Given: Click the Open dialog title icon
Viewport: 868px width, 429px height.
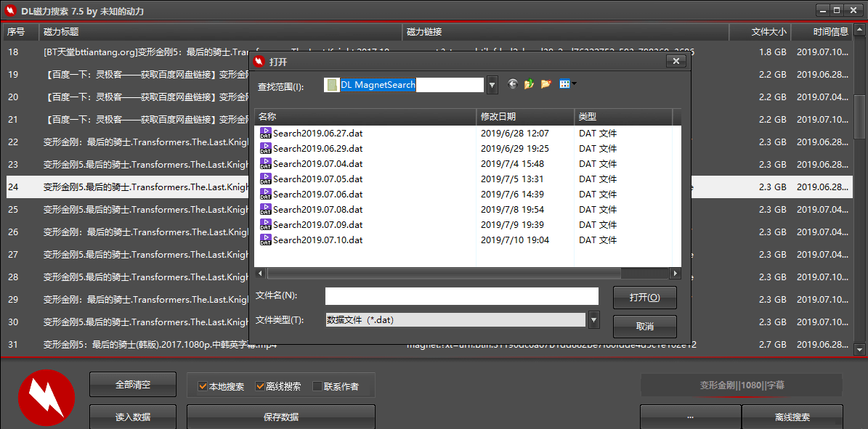Looking at the screenshot, I should coord(259,62).
